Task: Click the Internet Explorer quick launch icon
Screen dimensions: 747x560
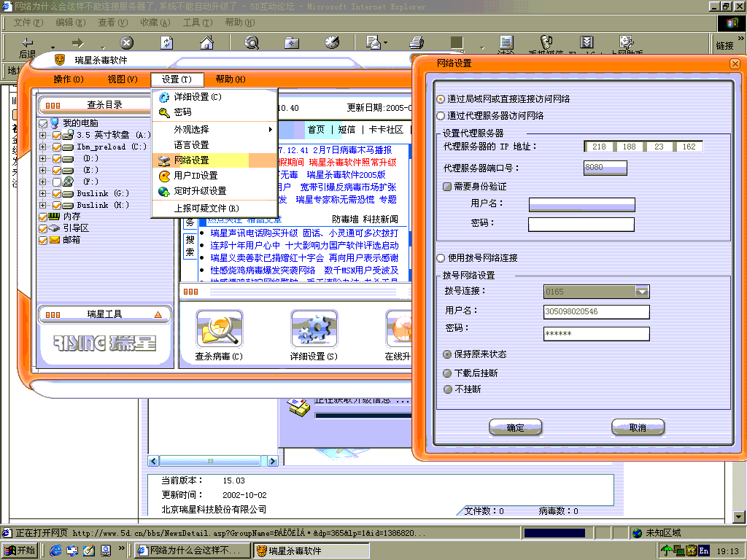Action: 55,551
